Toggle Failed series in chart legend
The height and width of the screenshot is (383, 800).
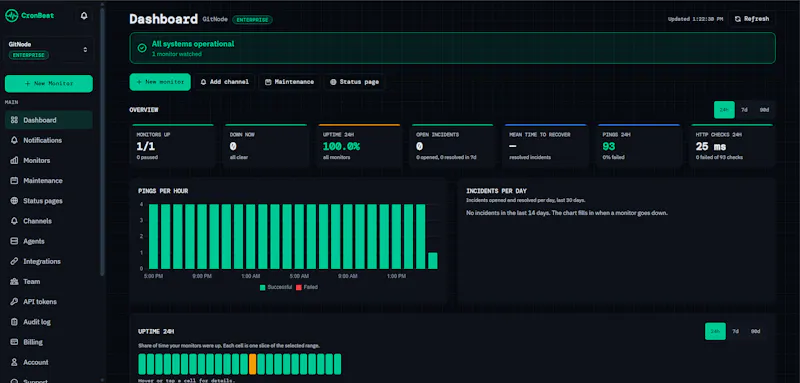[x=308, y=287]
